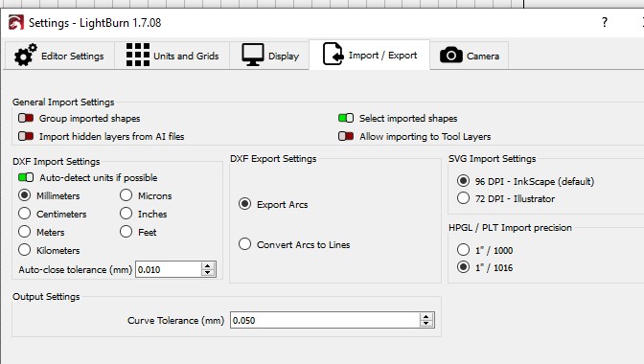The width and height of the screenshot is (644, 364).
Task: Click the Curve Tolerance (mm) label
Action: (175, 321)
